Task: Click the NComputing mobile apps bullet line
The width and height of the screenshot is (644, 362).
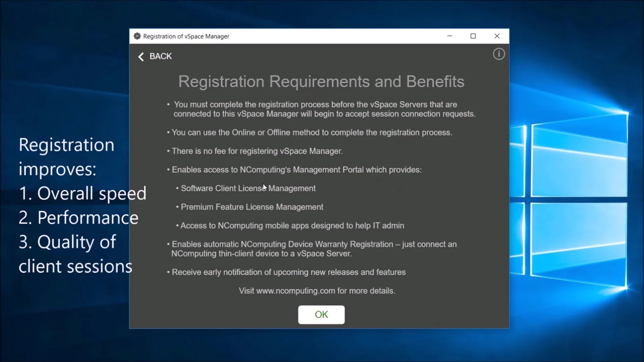Action: click(292, 226)
